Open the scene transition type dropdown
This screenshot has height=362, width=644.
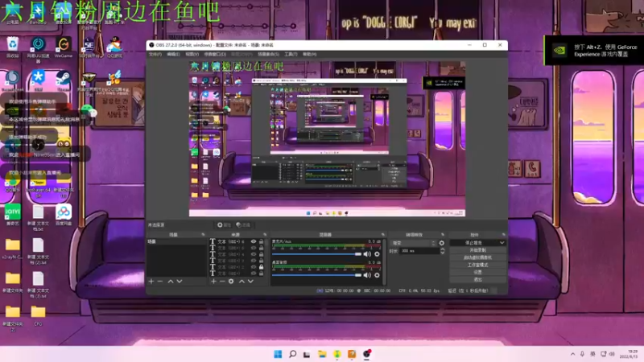click(413, 243)
